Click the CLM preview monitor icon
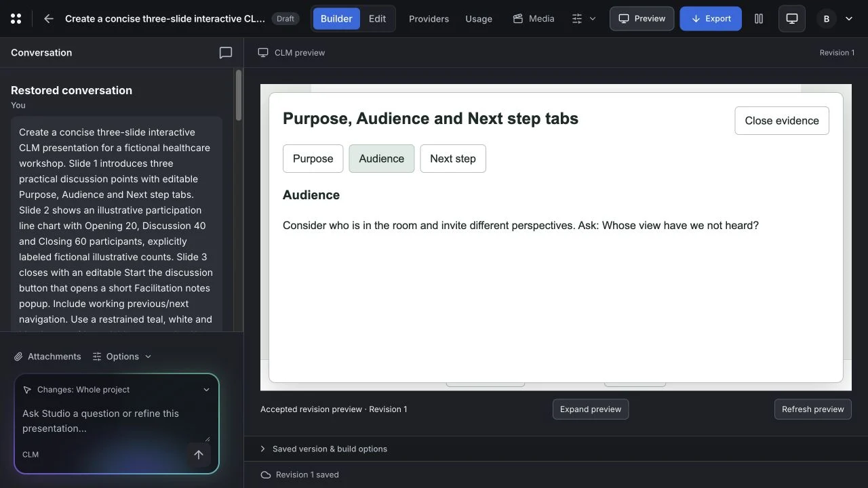The height and width of the screenshot is (488, 868). pos(263,53)
